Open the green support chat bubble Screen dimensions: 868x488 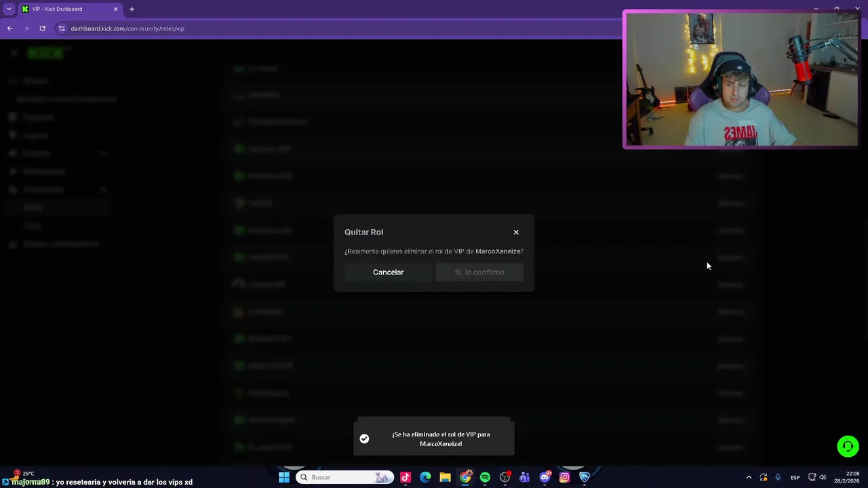tap(848, 446)
